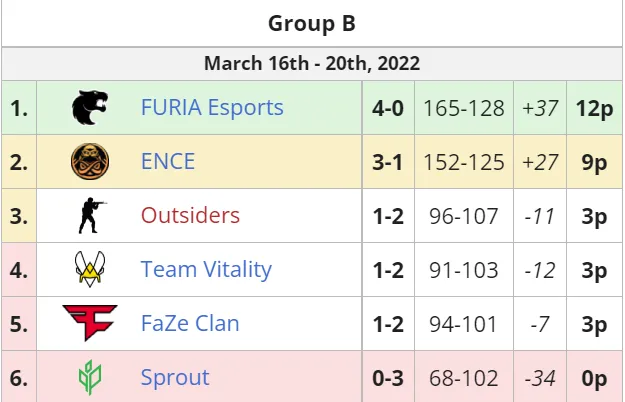The width and height of the screenshot is (625, 402).
Task: Click the FaZe Clan red logo
Action: point(90,323)
